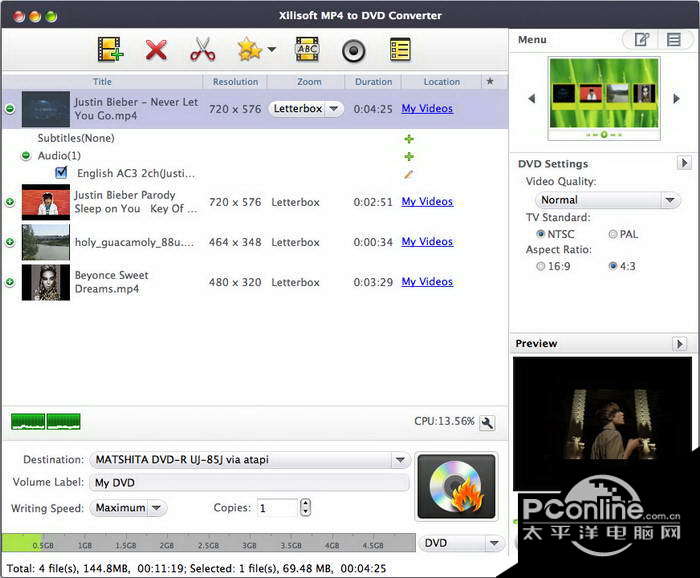
Task: Expand the Justin Bieber Parody row
Action: point(10,202)
